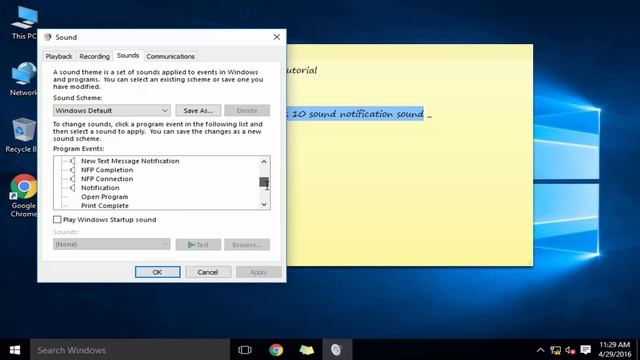
Task: Switch to the Recording tab
Action: [x=94, y=56]
